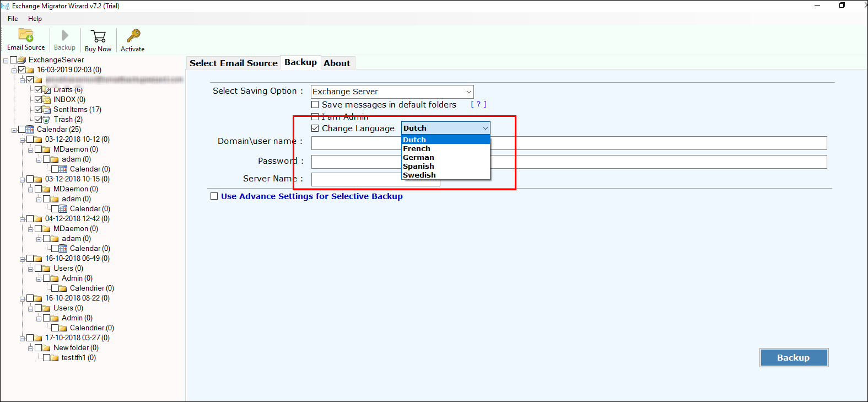
Task: Choose French from language list
Action: 445,148
